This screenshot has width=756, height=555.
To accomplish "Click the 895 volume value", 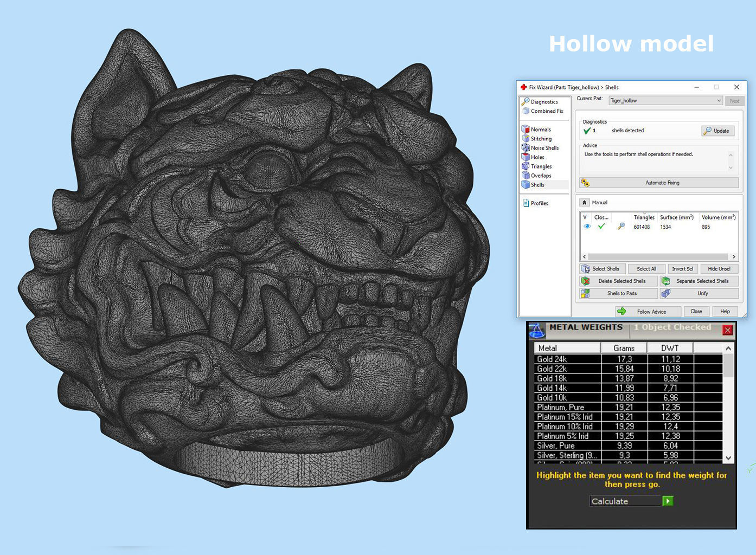I will (706, 227).
